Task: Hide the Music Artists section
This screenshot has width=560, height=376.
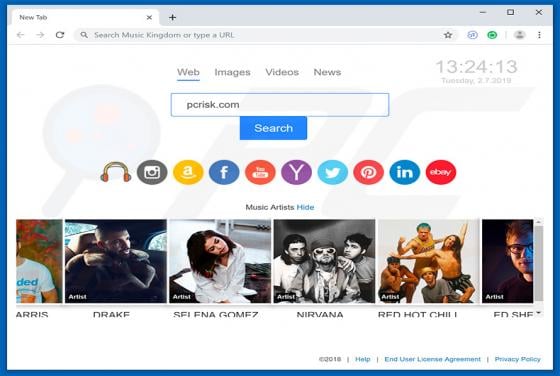Action: coord(305,207)
